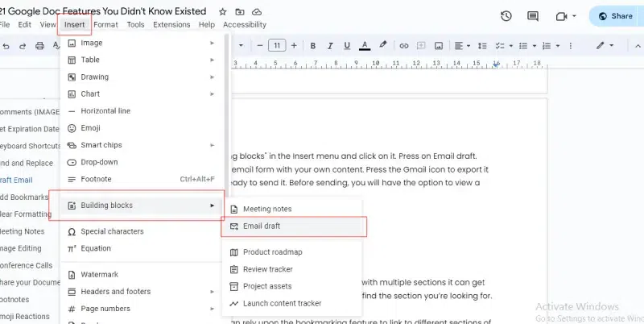644x324 pixels.
Task: Open the Tools menu
Action: [135, 25]
